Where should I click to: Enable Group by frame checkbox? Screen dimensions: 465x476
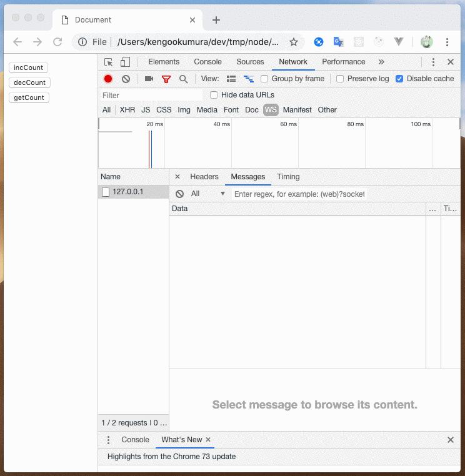264,79
